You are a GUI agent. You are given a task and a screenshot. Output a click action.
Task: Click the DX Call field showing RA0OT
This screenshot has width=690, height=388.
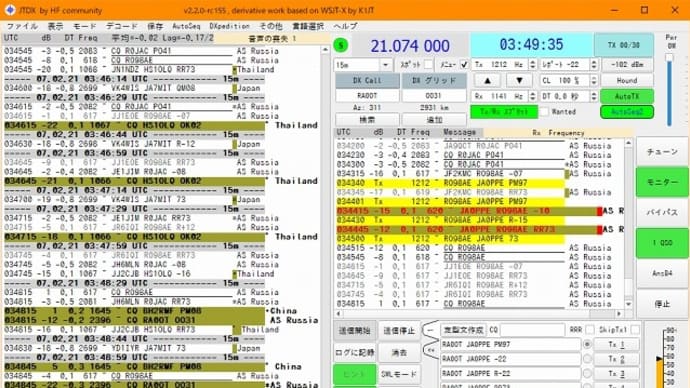(367, 95)
